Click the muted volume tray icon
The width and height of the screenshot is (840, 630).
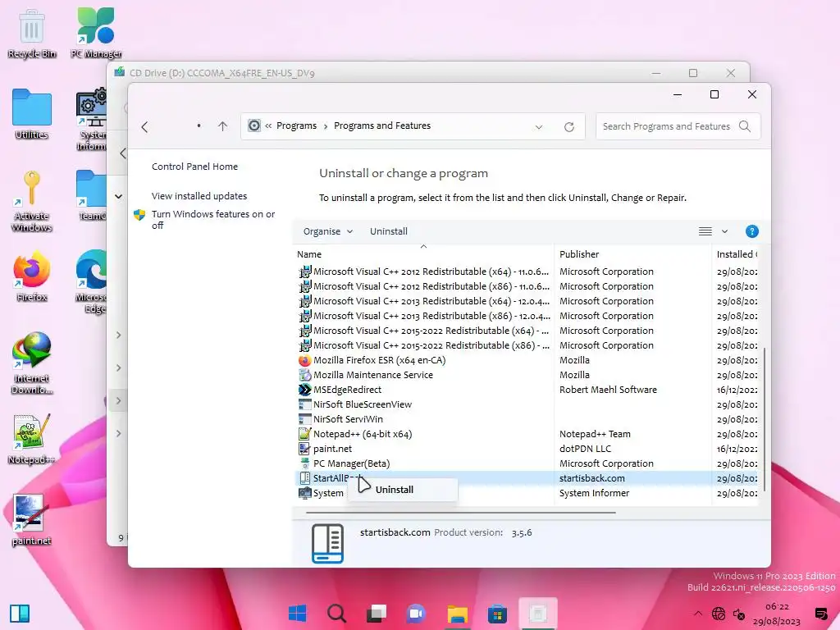coord(739,614)
